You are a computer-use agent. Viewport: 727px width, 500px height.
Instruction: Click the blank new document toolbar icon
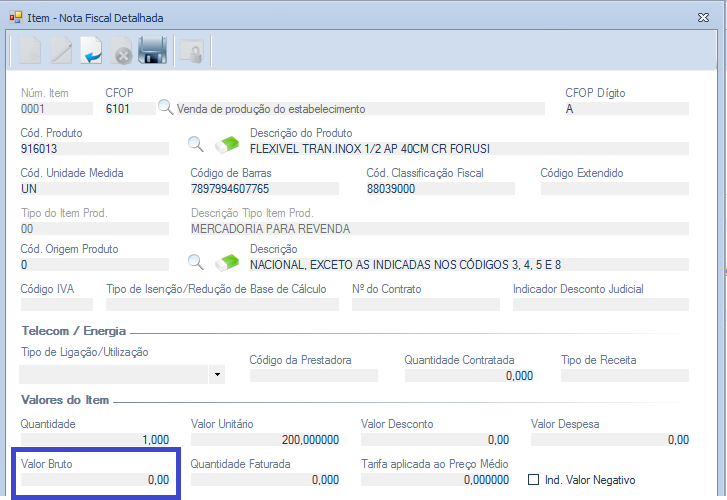pos(31,50)
